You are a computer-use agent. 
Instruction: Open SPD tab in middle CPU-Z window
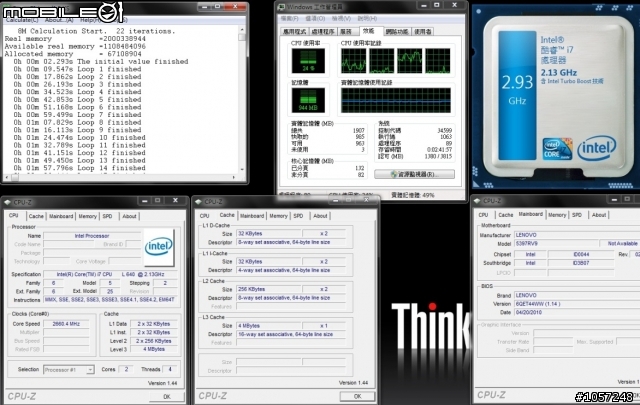[298, 216]
